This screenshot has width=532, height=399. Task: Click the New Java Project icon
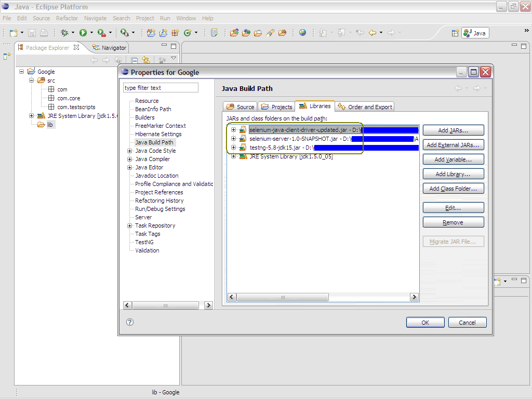(151, 33)
